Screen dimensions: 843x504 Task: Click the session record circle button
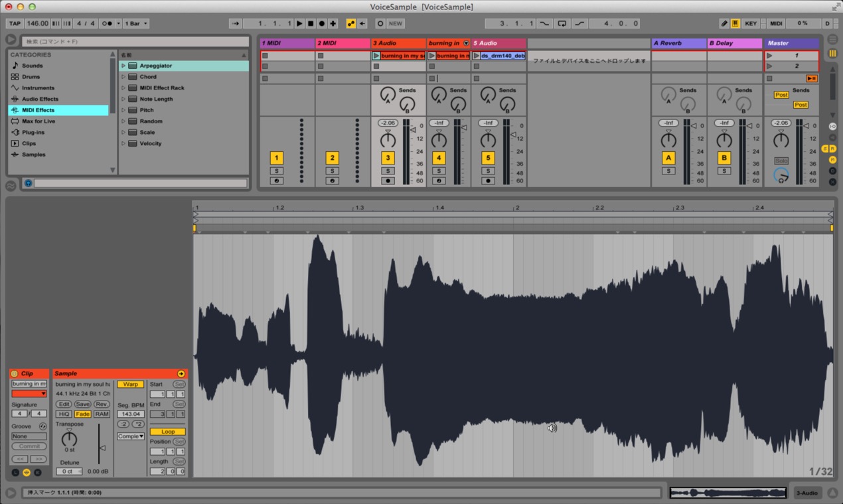(x=380, y=23)
